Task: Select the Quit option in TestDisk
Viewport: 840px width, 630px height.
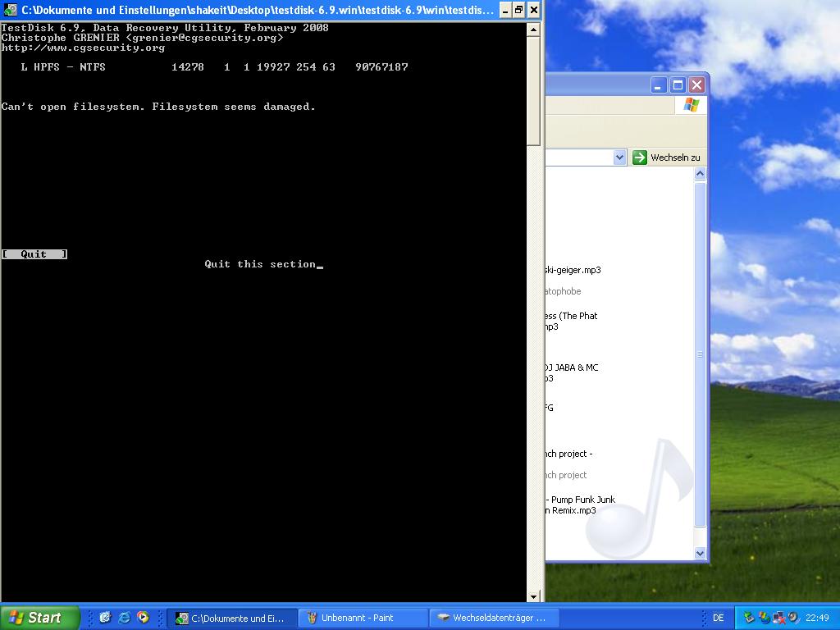Action: pyautogui.click(x=34, y=254)
